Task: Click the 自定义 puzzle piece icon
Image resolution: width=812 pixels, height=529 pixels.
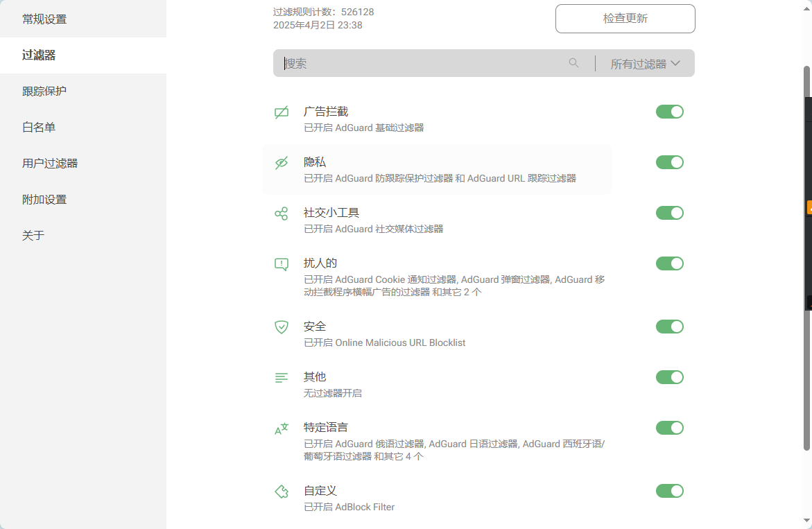Action: coord(282,491)
